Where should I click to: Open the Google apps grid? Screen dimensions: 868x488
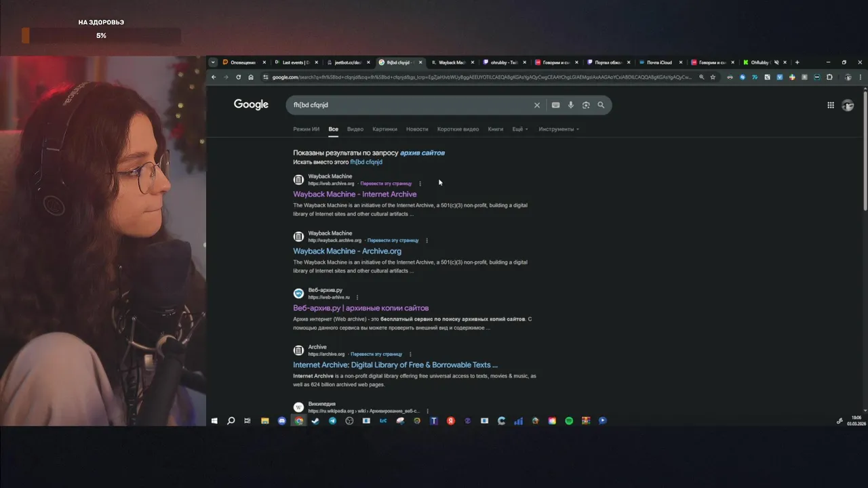[x=831, y=105]
